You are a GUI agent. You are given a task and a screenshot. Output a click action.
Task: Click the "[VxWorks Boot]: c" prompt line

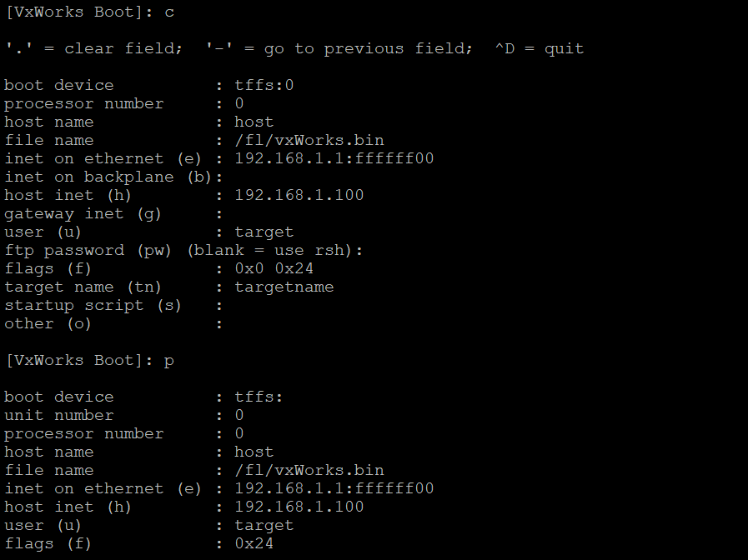pos(89,12)
